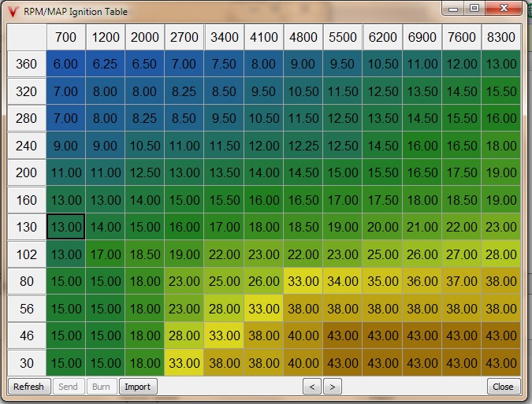Close window using the red X button
This screenshot has width=532, height=404.
504,9
